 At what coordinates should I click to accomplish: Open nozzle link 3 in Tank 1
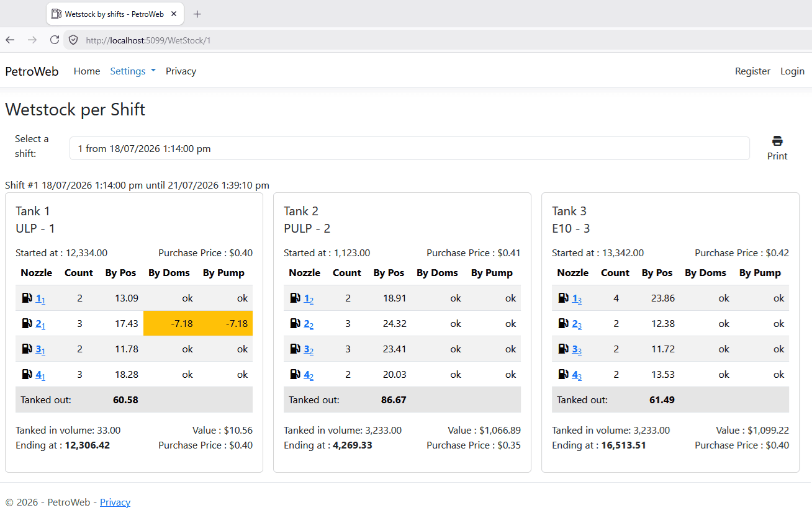click(x=40, y=350)
